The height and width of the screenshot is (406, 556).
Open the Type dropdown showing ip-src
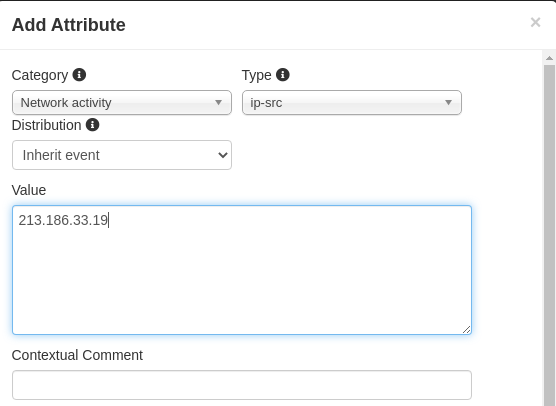tap(352, 102)
